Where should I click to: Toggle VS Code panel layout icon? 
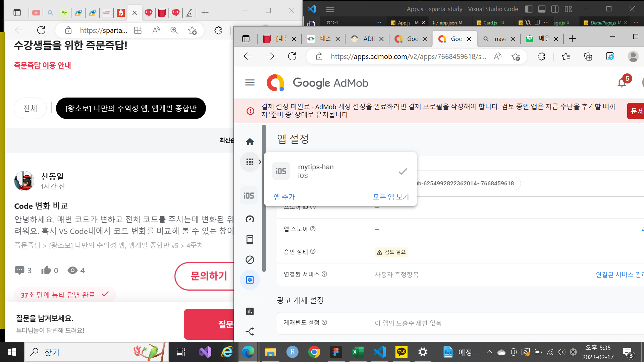pos(542,9)
